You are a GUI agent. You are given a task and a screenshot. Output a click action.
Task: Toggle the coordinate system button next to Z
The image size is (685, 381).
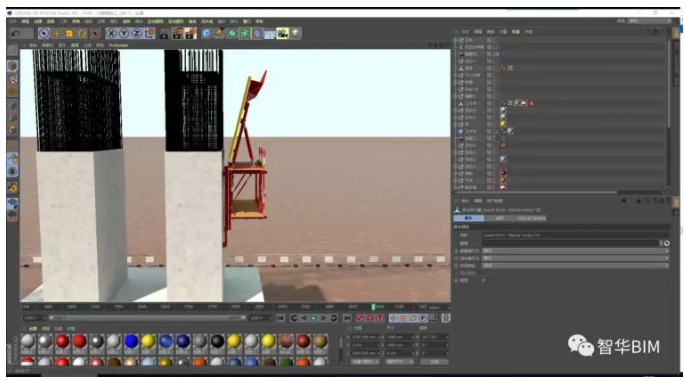click(149, 34)
